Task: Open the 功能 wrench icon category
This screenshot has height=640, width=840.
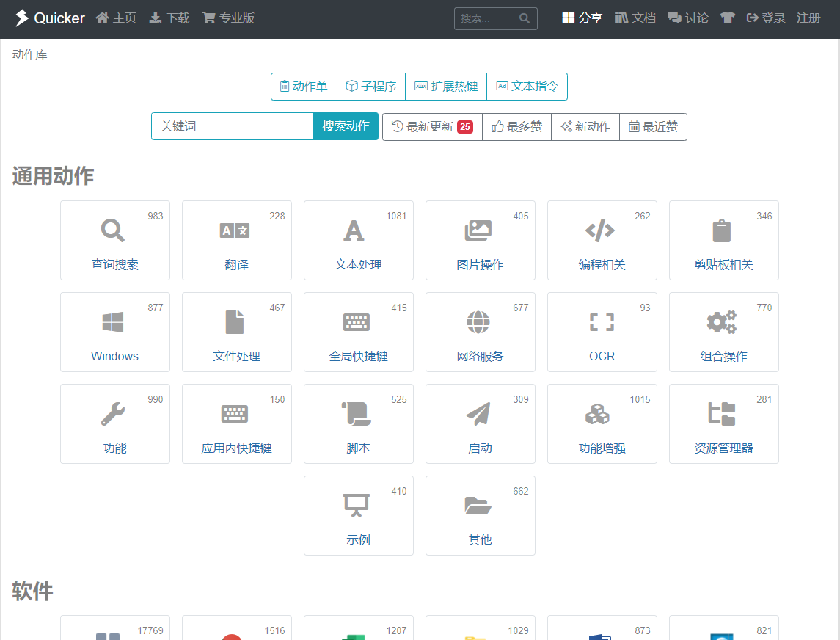Action: 113,415
